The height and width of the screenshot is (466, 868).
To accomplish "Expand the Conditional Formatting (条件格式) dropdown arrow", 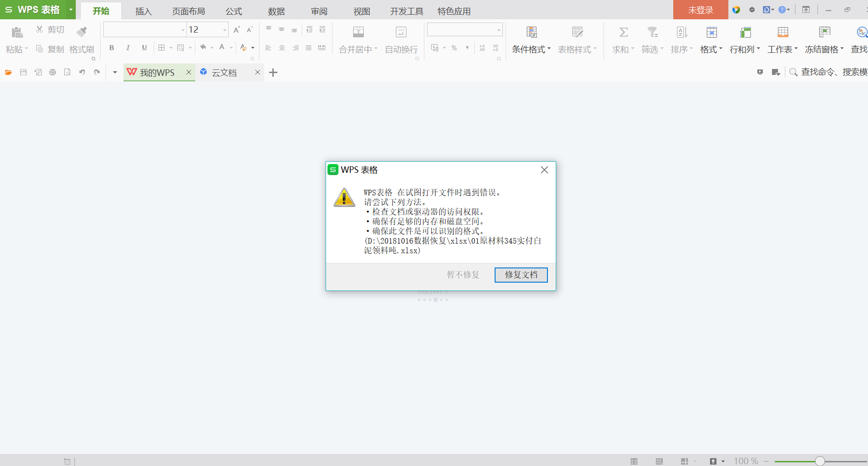I will (549, 49).
